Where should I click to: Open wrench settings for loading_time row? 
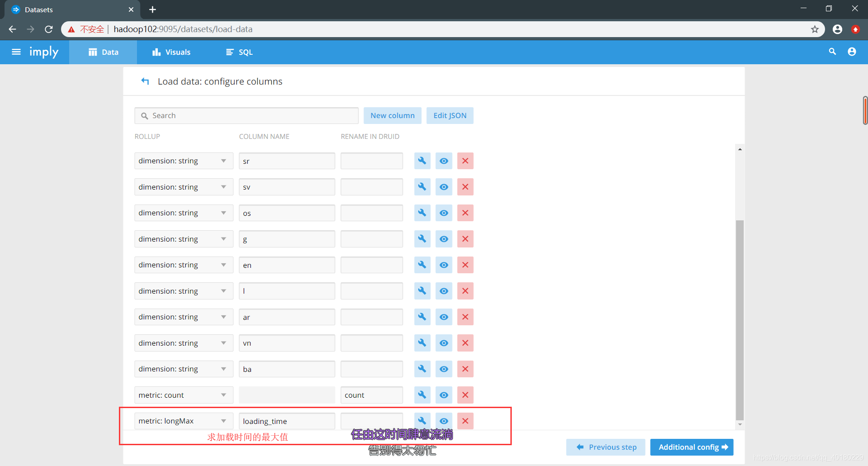pos(422,421)
